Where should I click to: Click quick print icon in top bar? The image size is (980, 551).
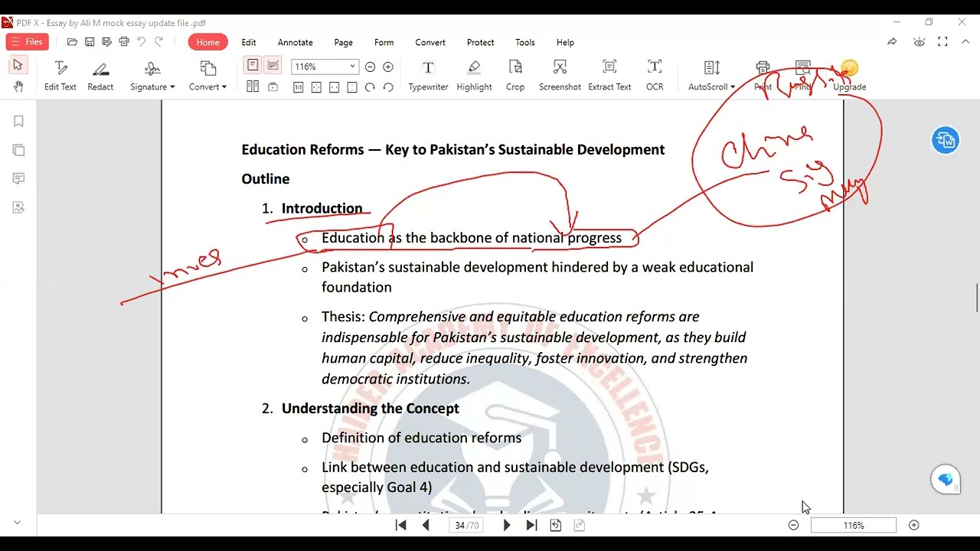[124, 42]
